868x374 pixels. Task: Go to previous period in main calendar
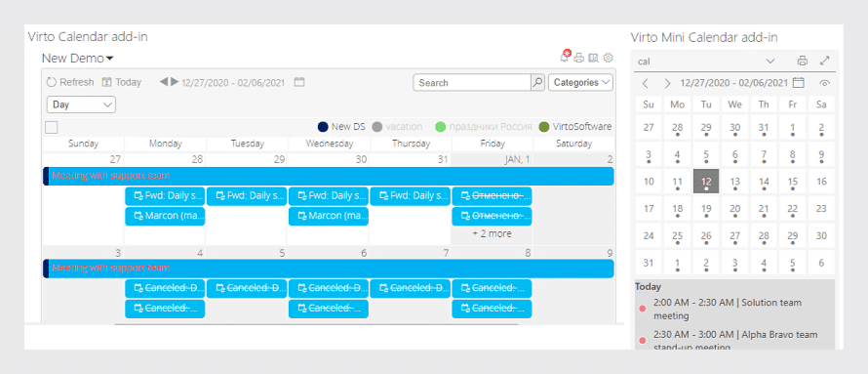[x=164, y=82]
